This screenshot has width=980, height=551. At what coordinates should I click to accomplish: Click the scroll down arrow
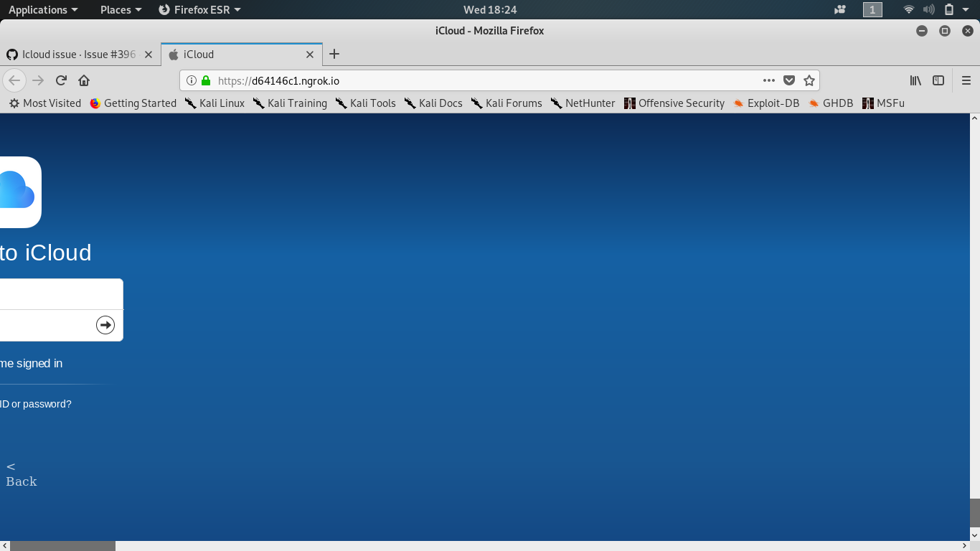click(x=975, y=536)
